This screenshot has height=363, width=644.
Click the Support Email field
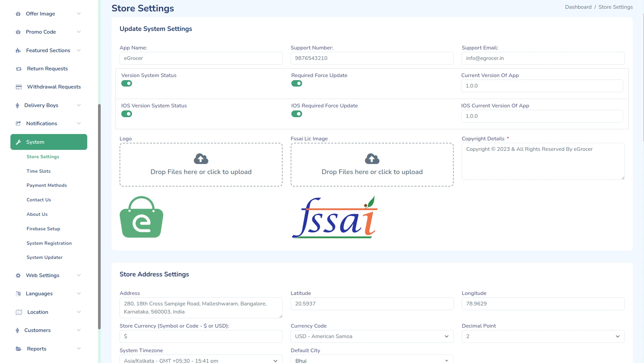click(x=543, y=58)
